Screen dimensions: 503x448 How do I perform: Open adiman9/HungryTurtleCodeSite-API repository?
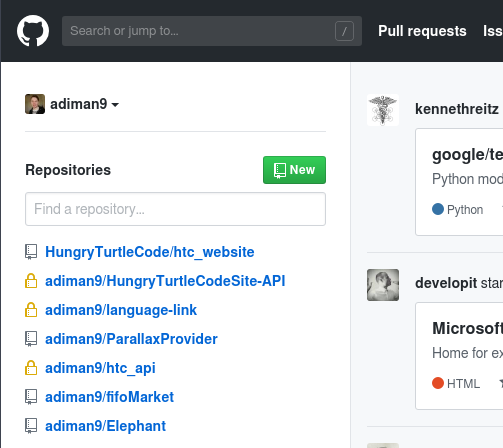(165, 281)
